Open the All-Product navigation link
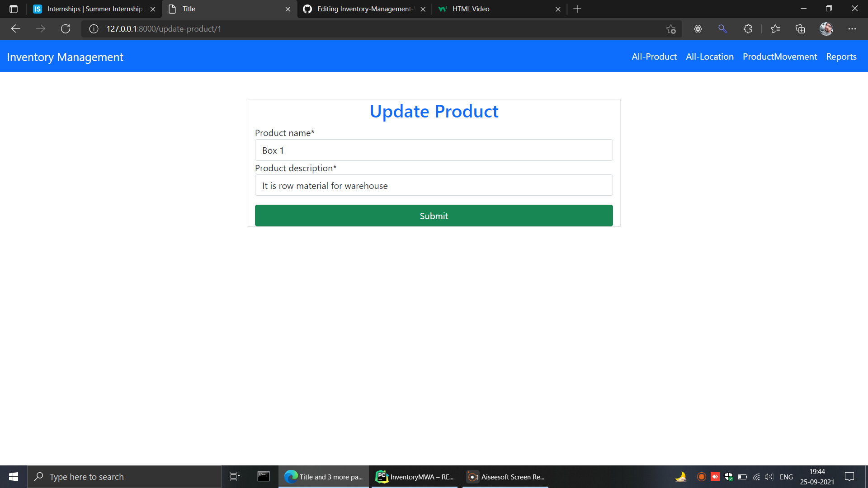868x488 pixels. click(654, 56)
